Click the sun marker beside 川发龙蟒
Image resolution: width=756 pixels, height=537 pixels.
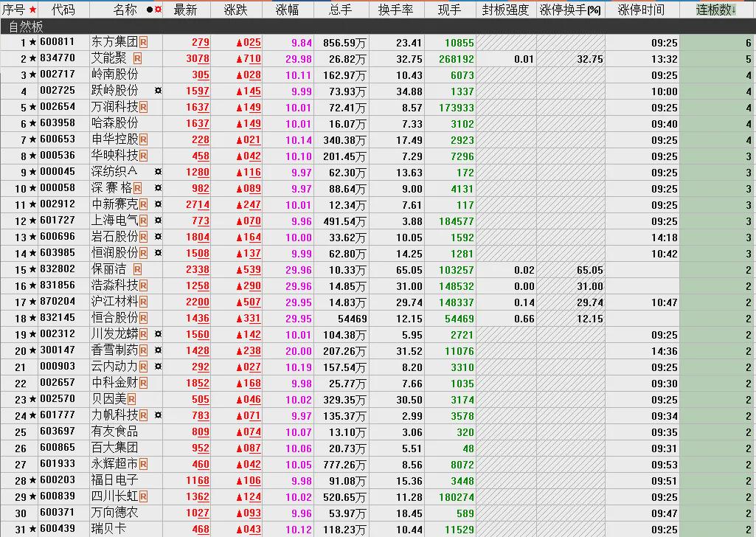(158, 335)
